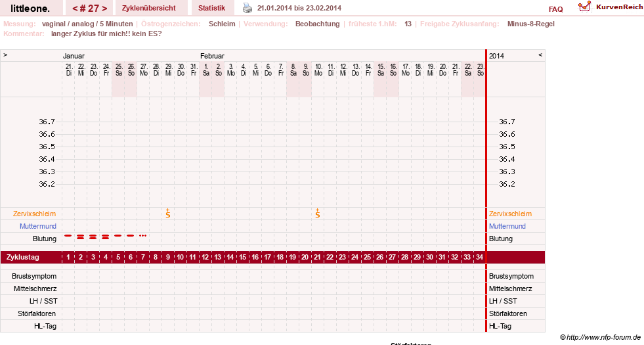Click the double bleeding marker on 24. Fr
The image size is (644, 345).
[x=106, y=237]
